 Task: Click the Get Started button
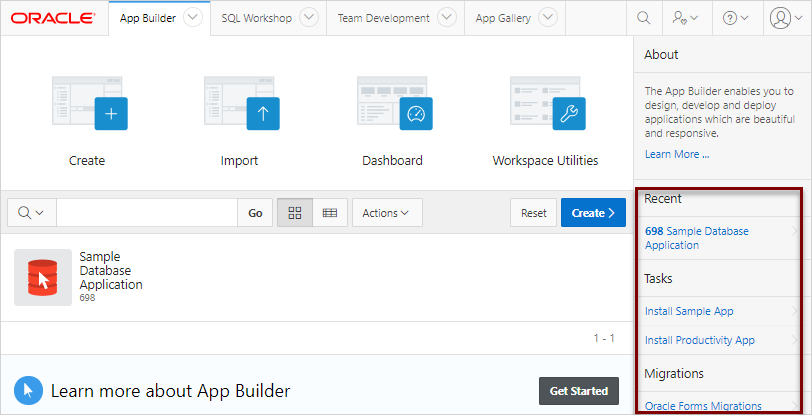(x=578, y=391)
